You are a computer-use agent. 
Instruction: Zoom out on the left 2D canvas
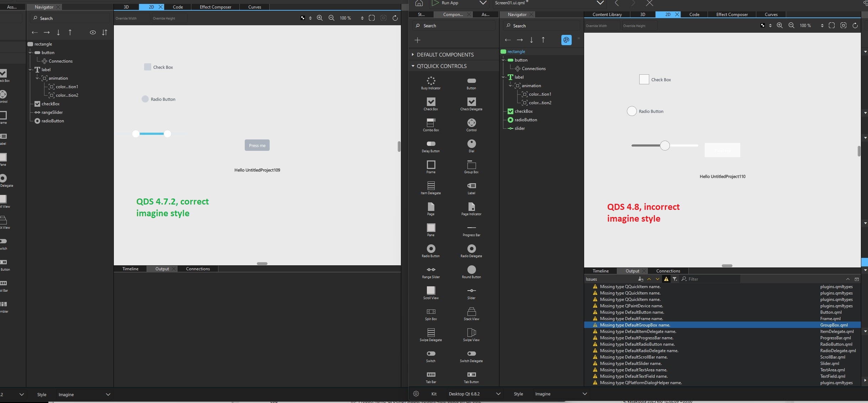coord(331,18)
